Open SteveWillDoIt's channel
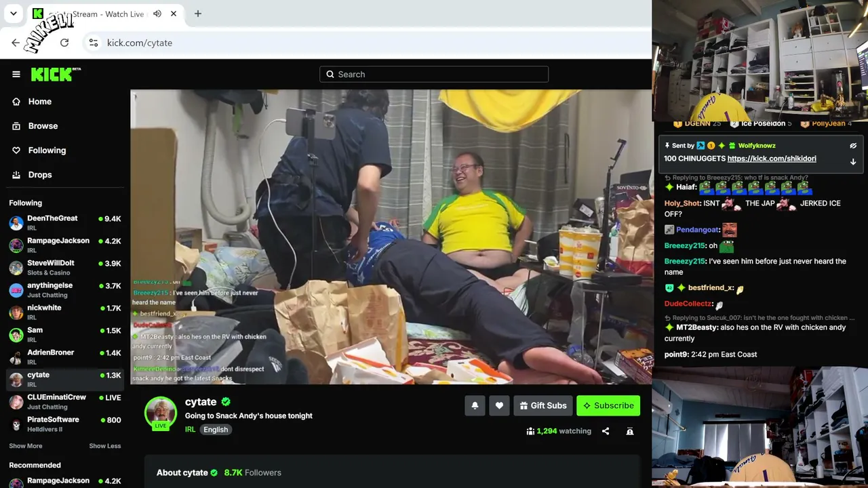The image size is (868, 488). point(65,268)
